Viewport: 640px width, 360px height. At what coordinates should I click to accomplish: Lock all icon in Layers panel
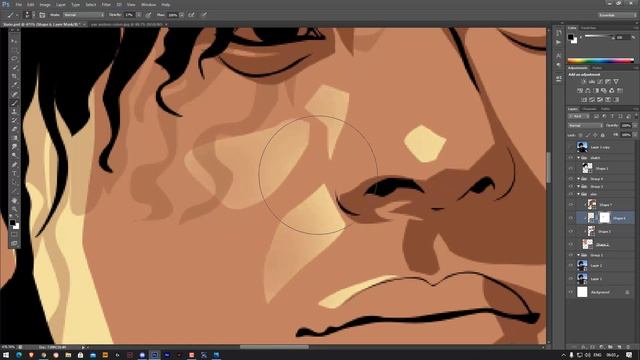point(602,135)
